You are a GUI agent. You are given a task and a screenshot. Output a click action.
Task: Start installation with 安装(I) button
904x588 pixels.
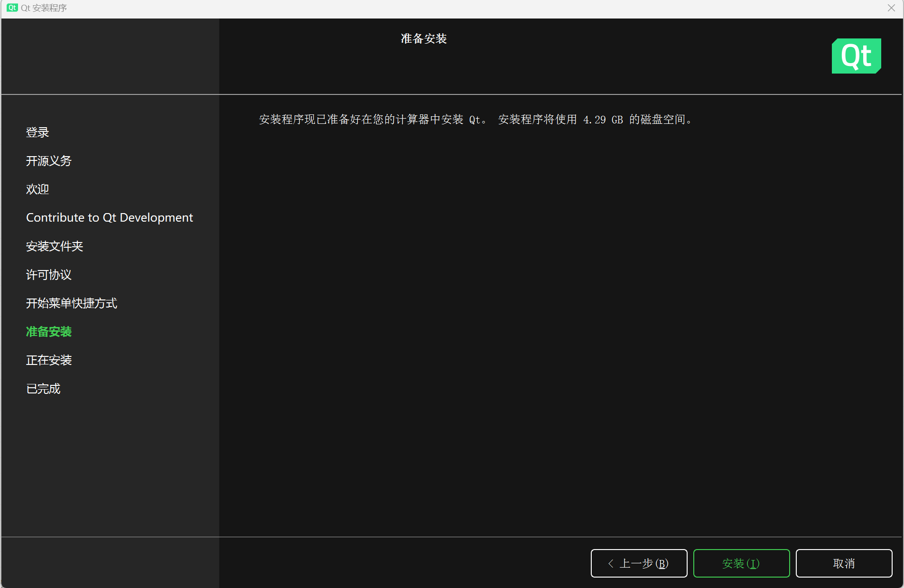coord(741,563)
